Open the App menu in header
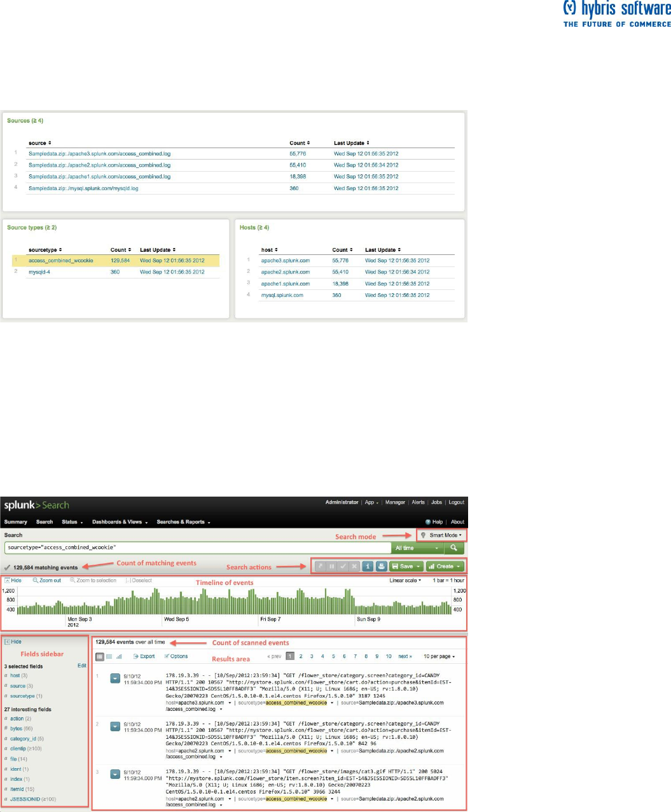 pyautogui.click(x=371, y=502)
